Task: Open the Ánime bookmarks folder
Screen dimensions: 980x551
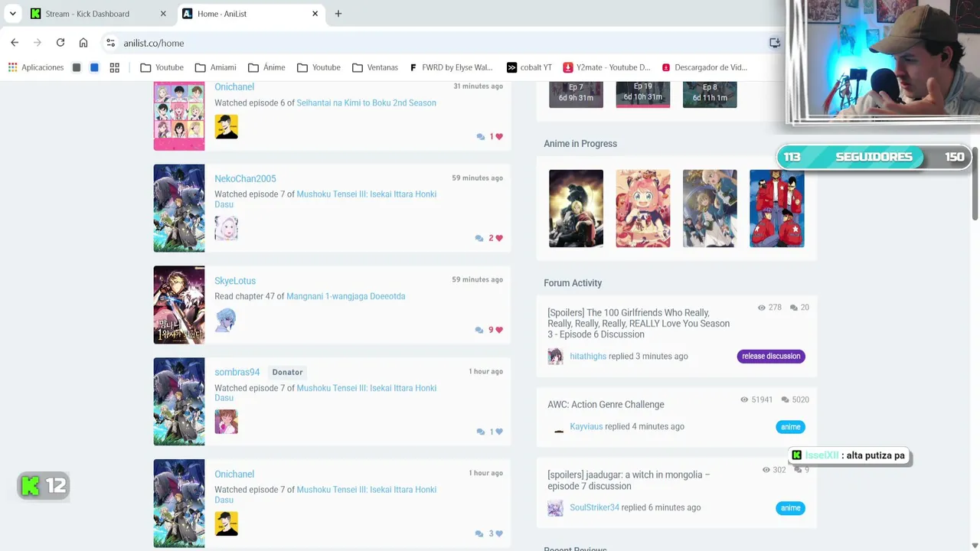Action: click(x=266, y=67)
